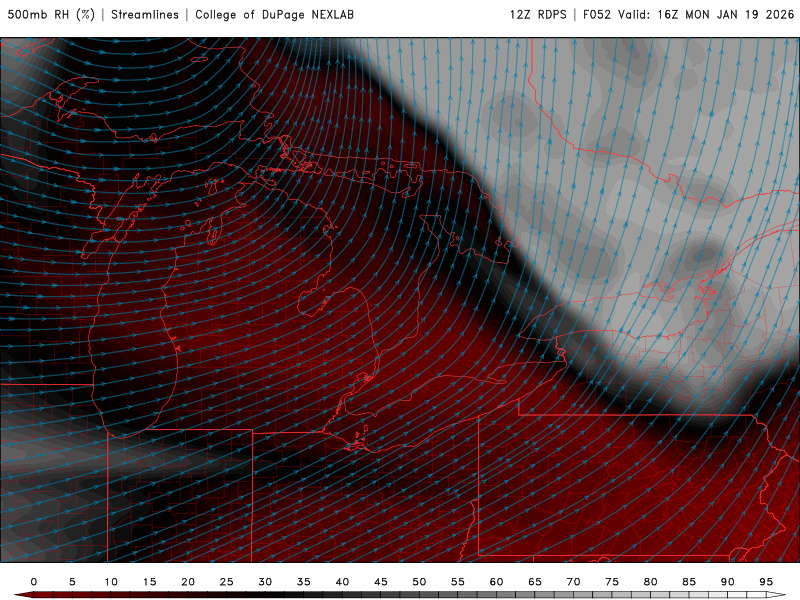800x600 pixels.
Task: Click the "40" label on the color scale
Action: (x=342, y=582)
